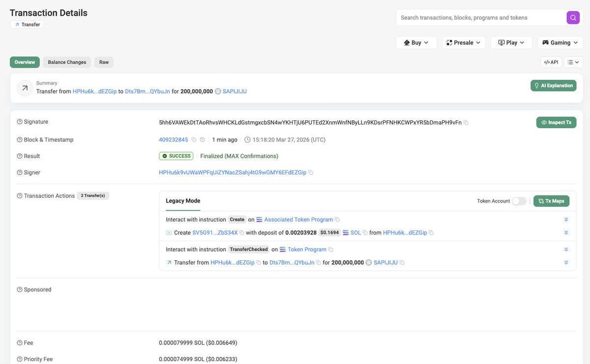Copy HPHu6k...dEZGip address in the Create row
Viewport: 590px width, 364px height.
coord(431,233)
